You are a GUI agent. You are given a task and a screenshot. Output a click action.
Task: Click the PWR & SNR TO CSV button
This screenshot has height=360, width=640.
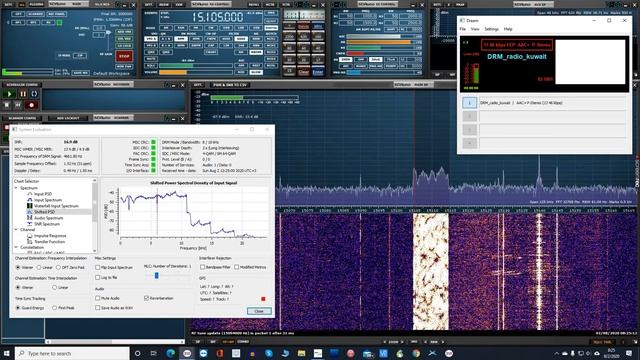[230, 85]
